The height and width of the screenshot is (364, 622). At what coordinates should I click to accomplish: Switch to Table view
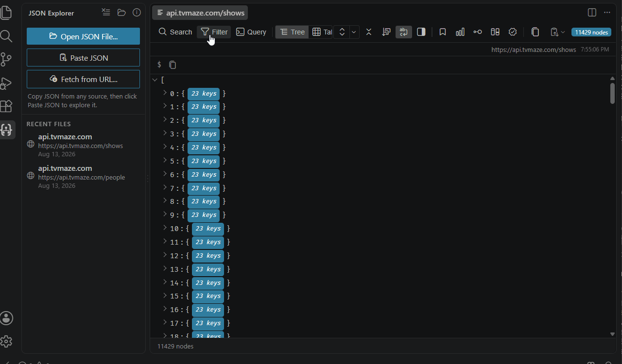(x=321, y=32)
